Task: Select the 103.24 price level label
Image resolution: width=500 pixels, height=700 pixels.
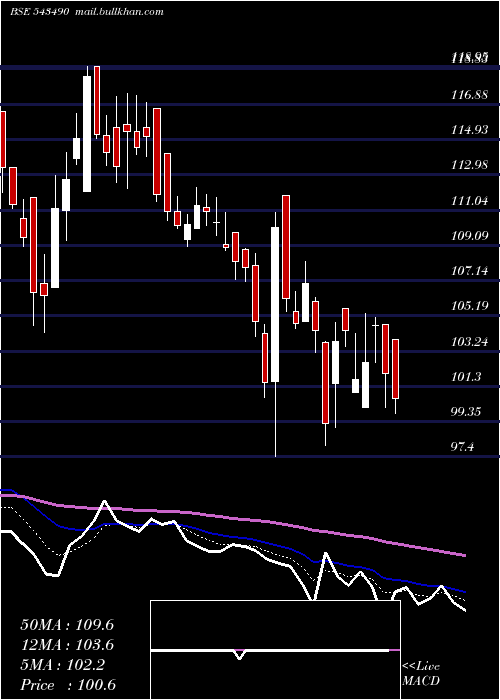Action: 470,342
